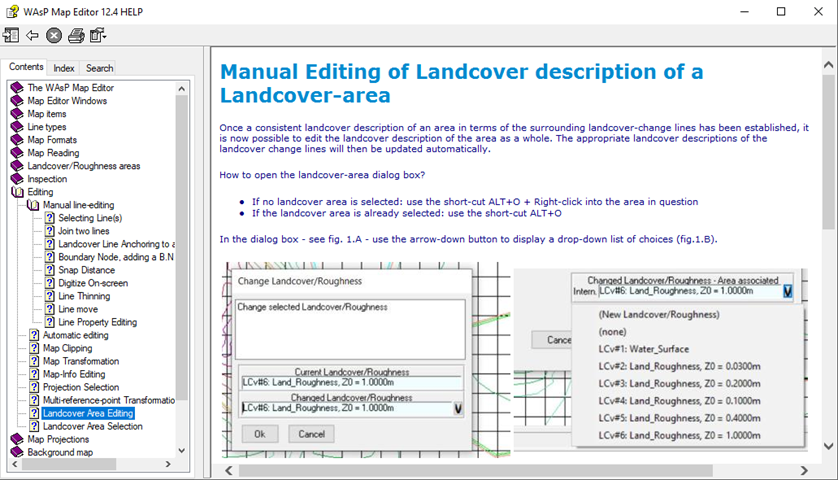The height and width of the screenshot is (480, 838).
Task: Open the Landcover Area Selection topic
Action: coord(92,427)
